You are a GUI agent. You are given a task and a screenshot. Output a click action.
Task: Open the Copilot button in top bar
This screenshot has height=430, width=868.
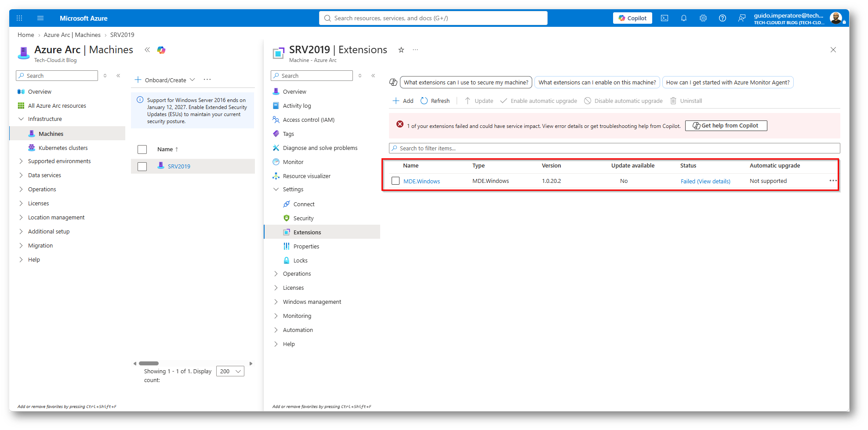click(632, 18)
